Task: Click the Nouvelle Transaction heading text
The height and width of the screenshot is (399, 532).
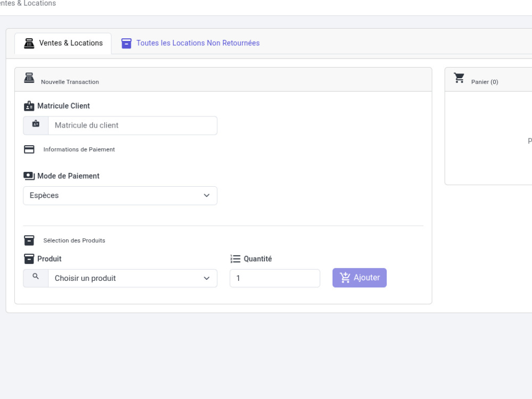Action: pos(70,82)
